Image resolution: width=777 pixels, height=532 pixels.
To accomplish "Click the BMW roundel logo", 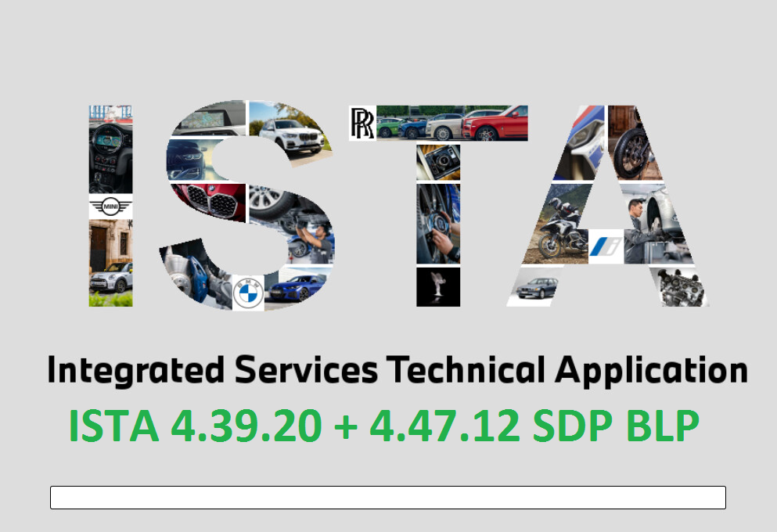I will 248,295.
